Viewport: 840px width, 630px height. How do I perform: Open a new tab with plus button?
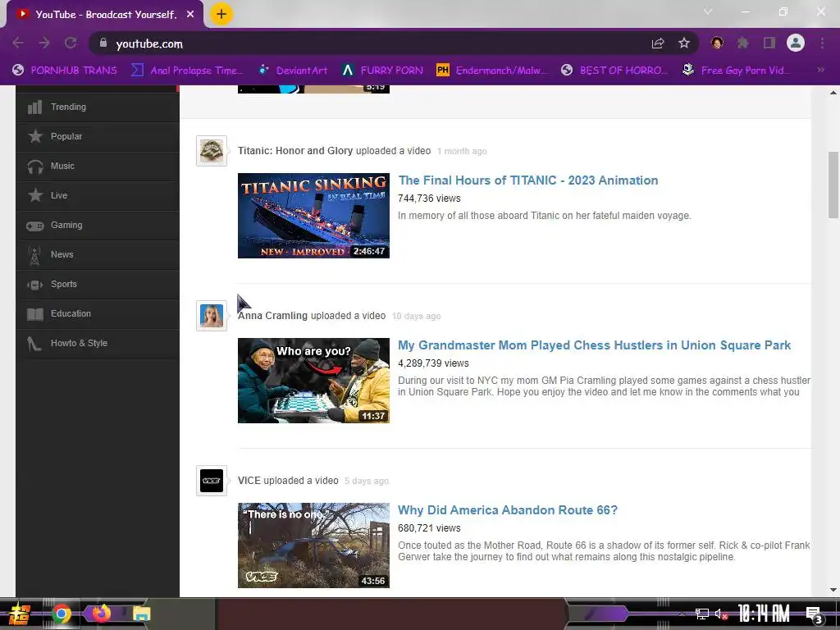[221, 14]
